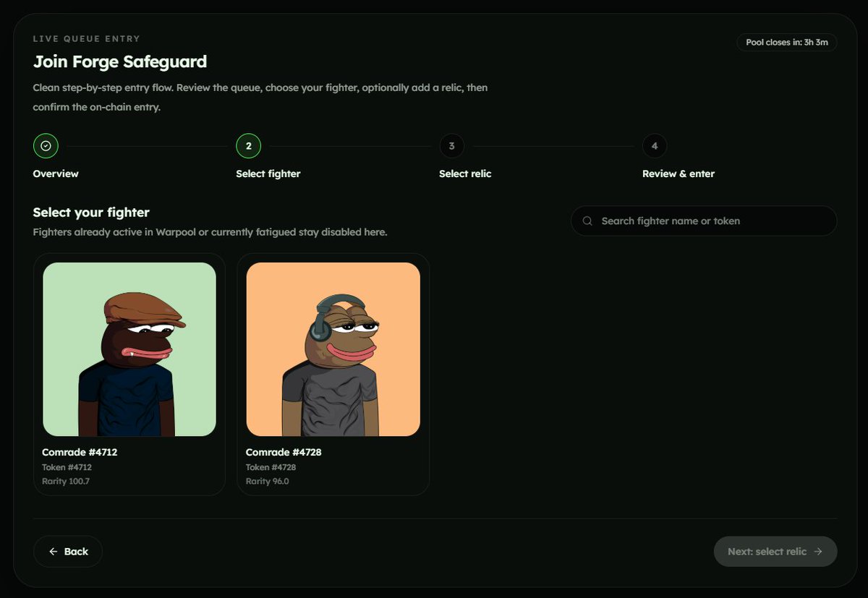
Task: Click Rarity 96.0 value
Action: (x=268, y=482)
